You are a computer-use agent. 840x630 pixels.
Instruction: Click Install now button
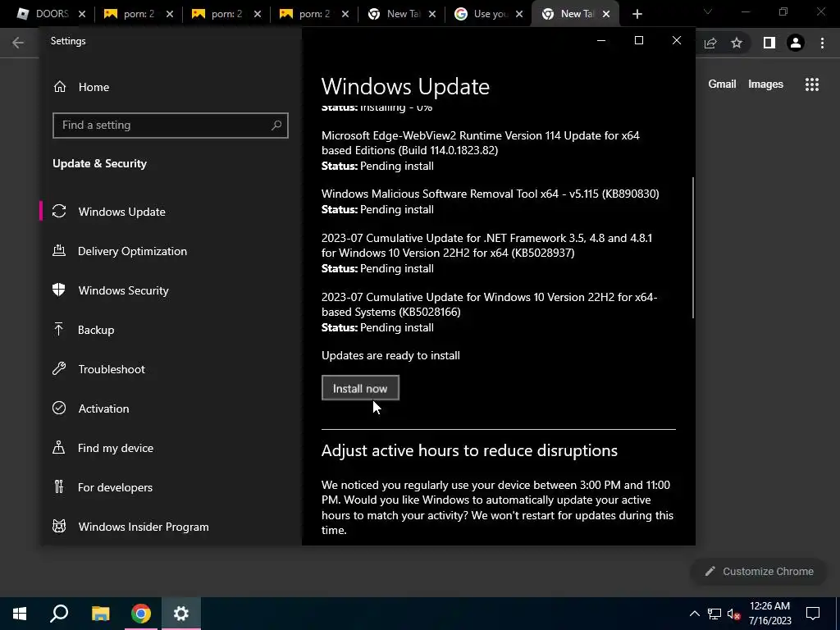point(360,388)
